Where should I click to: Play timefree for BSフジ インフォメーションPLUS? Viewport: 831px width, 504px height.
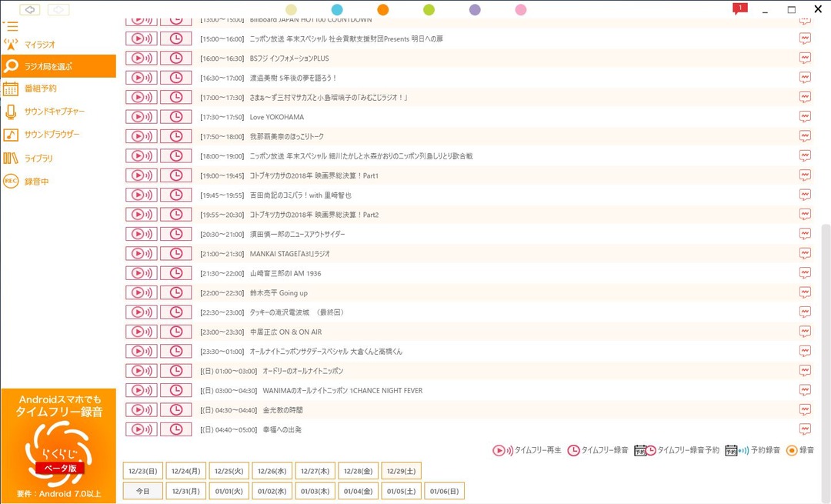click(142, 58)
